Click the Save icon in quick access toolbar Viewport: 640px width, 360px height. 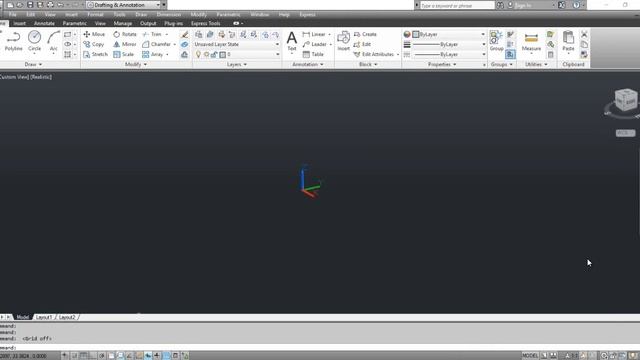[30, 5]
